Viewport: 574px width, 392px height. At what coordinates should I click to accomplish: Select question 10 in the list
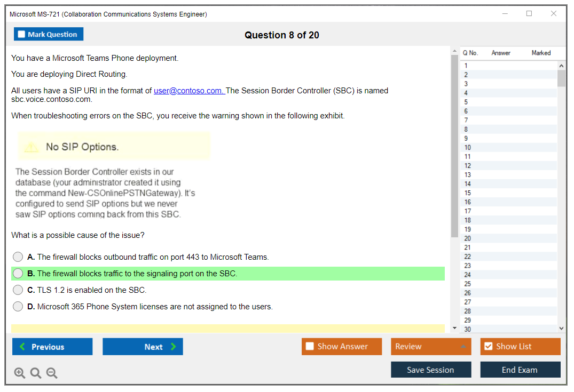pos(509,147)
